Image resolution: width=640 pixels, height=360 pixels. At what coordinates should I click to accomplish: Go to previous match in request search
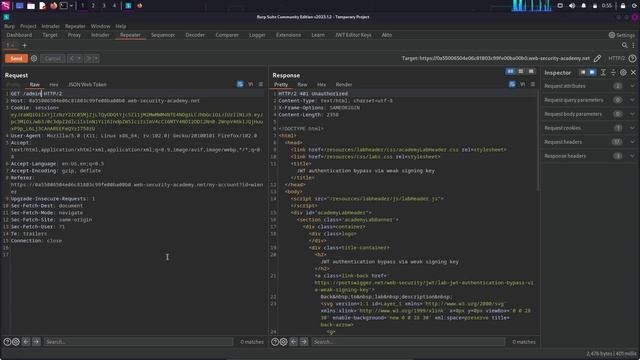point(26,342)
